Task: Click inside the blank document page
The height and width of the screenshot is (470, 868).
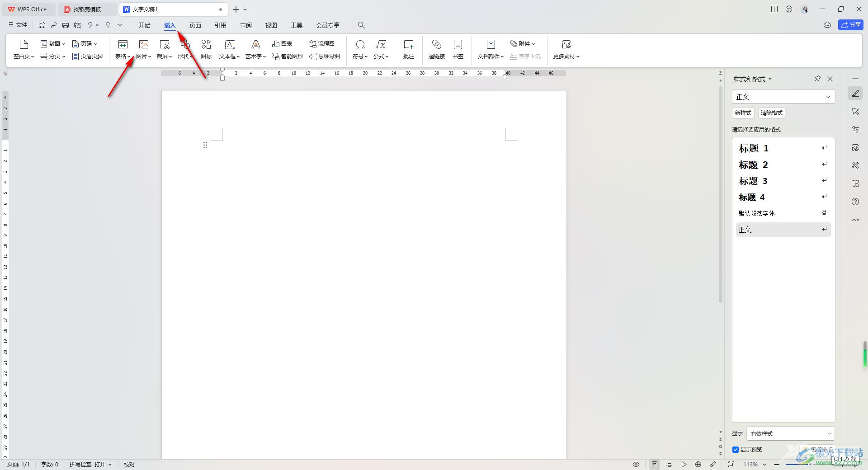Action: pos(364,275)
